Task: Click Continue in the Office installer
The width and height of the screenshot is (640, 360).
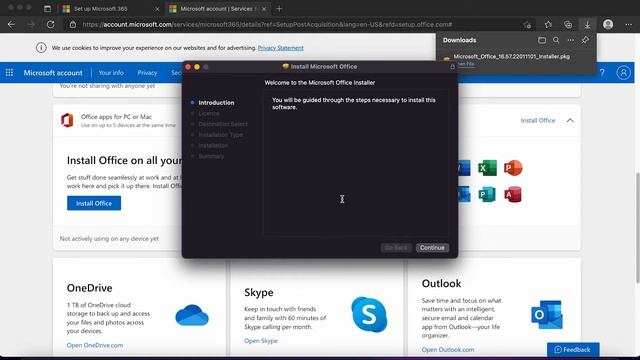Action: (432, 248)
